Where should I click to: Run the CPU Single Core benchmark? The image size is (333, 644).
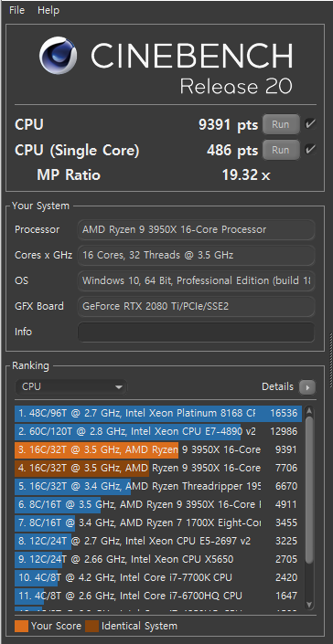[x=281, y=150]
